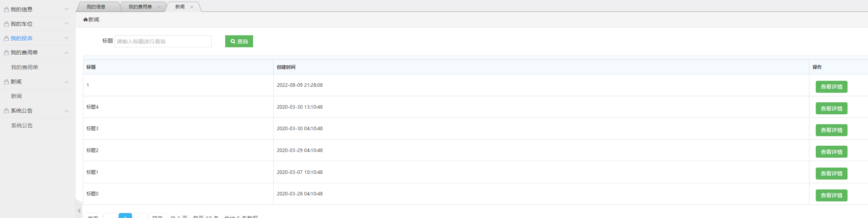
Task: Click the bag icon beside 我的投诉
Action: point(6,38)
